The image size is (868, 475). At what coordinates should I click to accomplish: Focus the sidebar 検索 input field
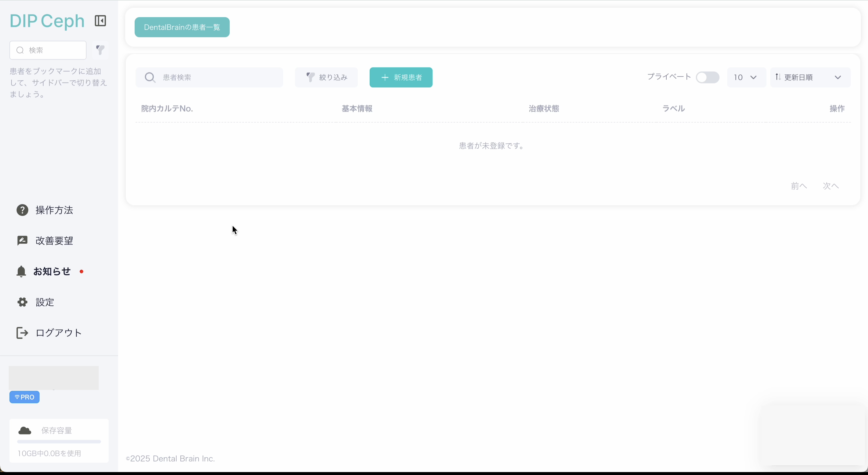tap(54, 50)
